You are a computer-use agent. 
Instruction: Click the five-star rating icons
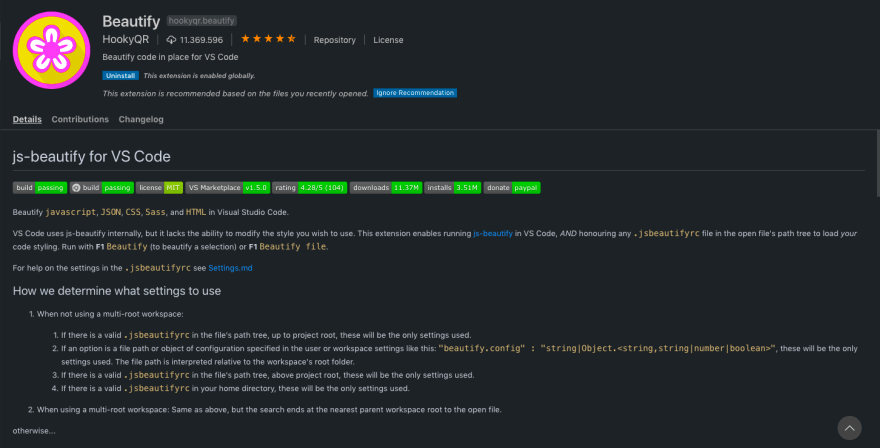click(269, 39)
